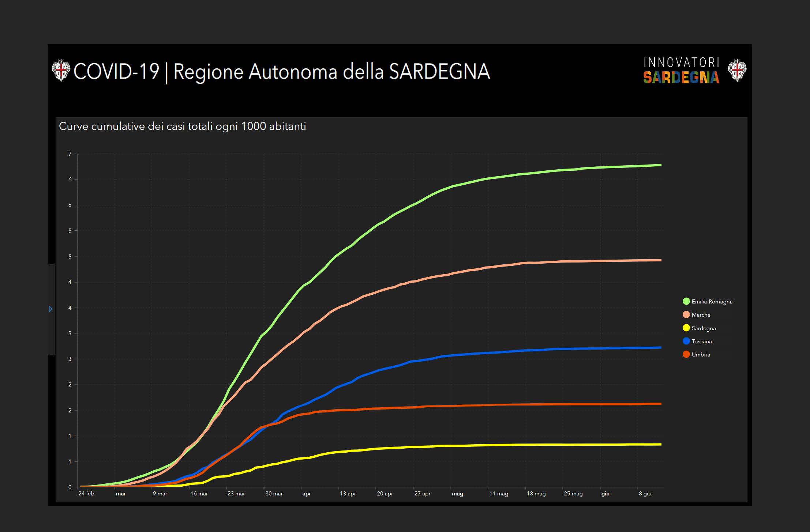Click the '8 giu' date axis label
810x532 pixels.
tap(645, 494)
